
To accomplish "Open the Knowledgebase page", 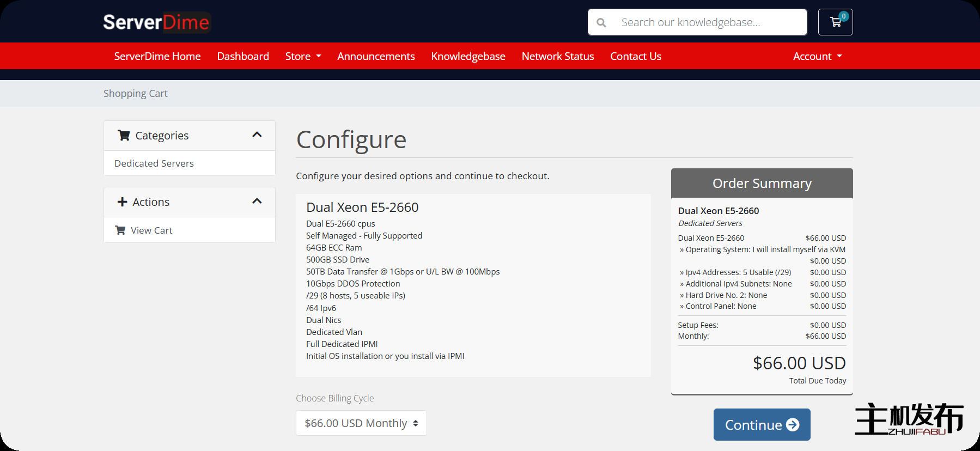I will pyautogui.click(x=468, y=56).
